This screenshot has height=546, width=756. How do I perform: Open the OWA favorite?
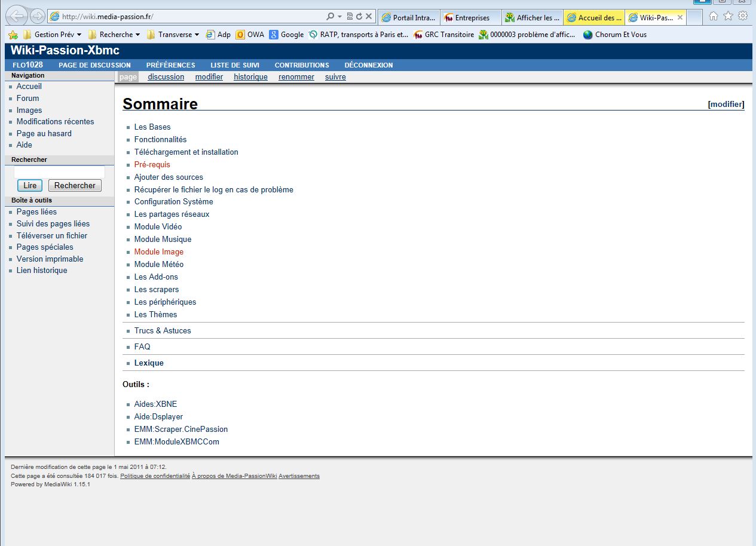point(250,35)
